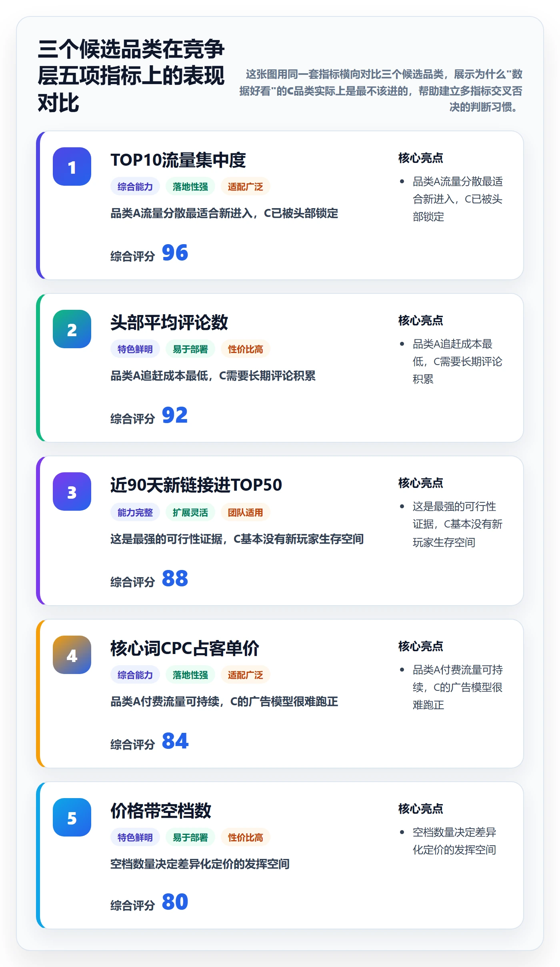This screenshot has height=967, width=560.
Task: Click the number 3 rank badge
Action: click(72, 492)
